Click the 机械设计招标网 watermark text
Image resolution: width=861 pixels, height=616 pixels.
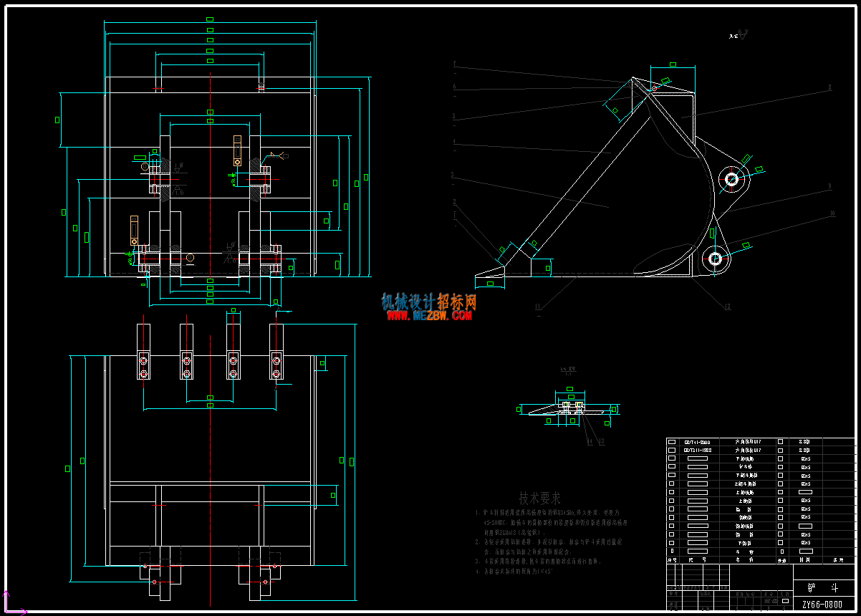[x=428, y=302]
